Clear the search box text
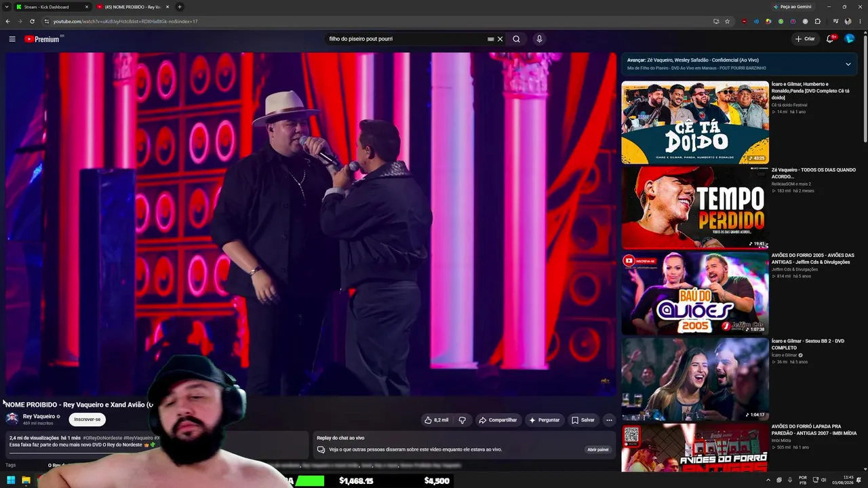 [500, 39]
